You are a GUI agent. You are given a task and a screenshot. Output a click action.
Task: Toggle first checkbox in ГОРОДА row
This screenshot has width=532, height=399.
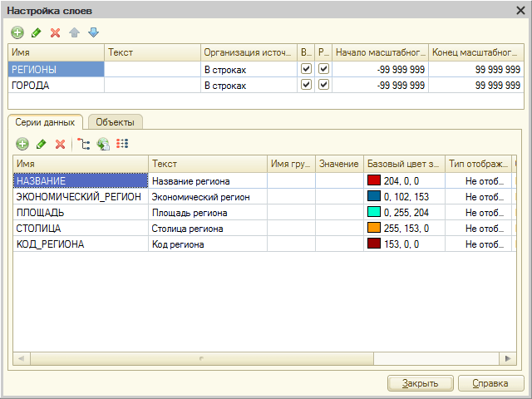click(x=306, y=85)
